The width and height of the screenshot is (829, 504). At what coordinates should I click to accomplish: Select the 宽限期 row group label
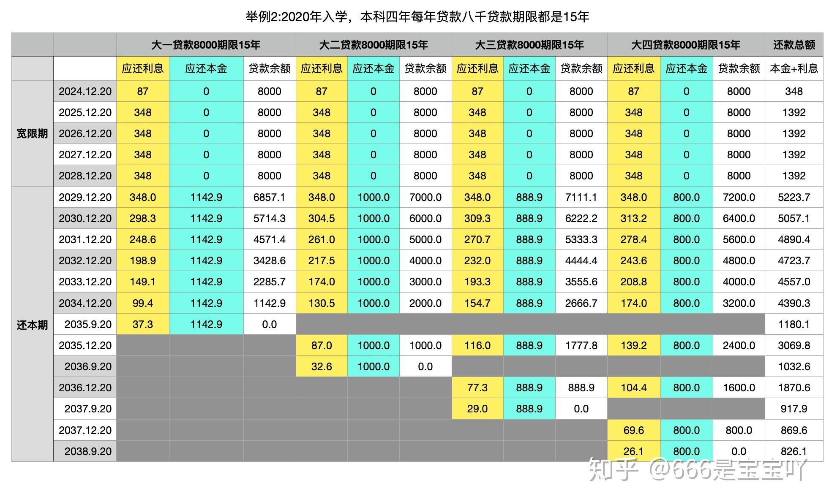click(x=33, y=133)
